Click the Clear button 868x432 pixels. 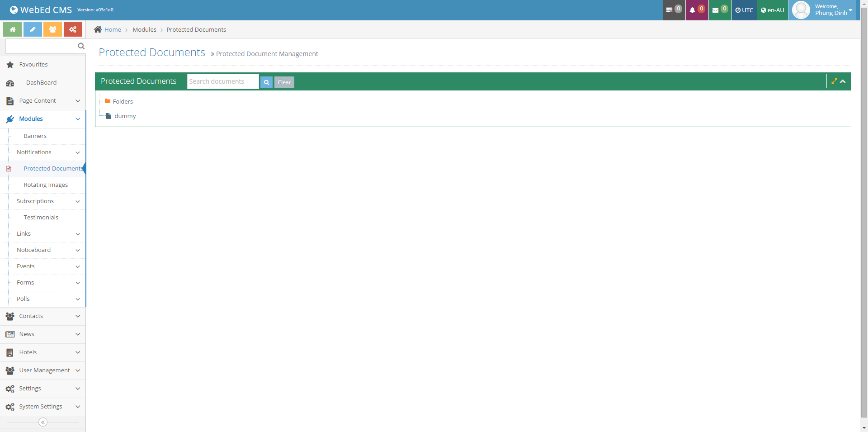coord(284,82)
